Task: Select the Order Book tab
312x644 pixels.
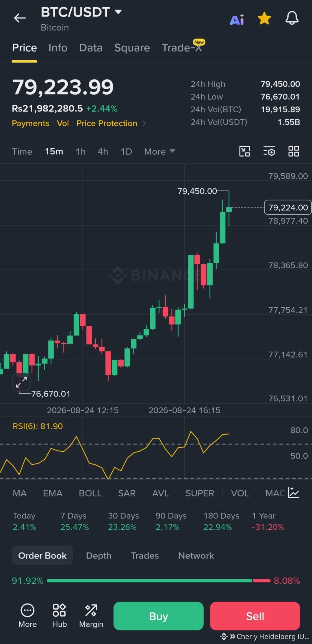Action: pos(42,555)
